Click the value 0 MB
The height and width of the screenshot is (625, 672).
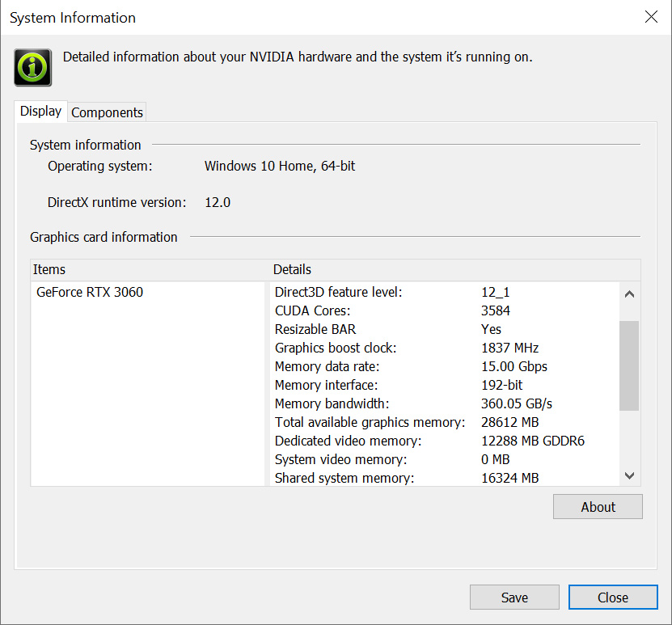tap(496, 459)
